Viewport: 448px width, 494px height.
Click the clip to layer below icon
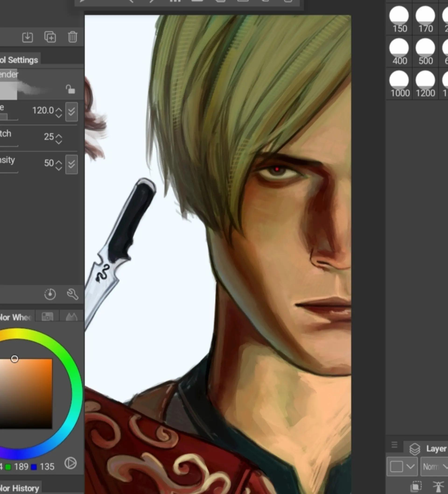pos(416,486)
